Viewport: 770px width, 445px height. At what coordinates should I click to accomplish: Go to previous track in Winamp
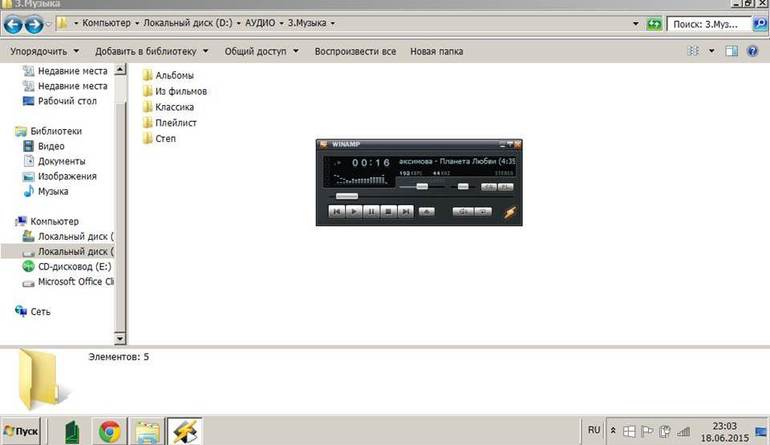click(x=336, y=212)
